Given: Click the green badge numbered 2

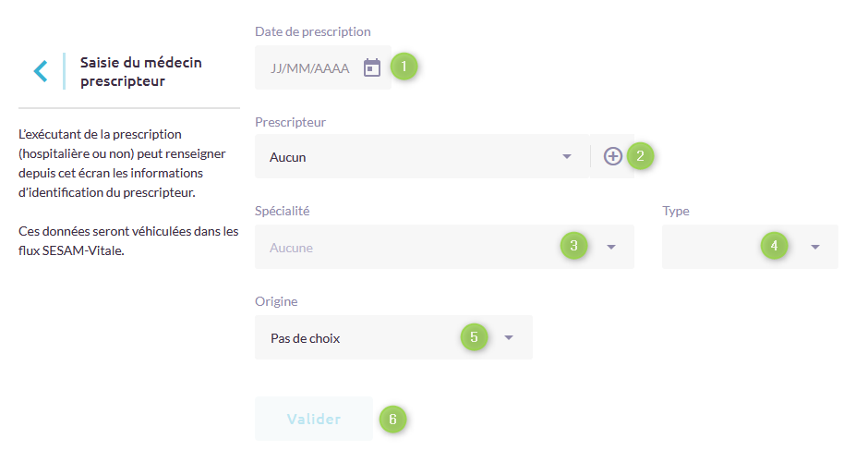Looking at the screenshot, I should click(x=640, y=155).
